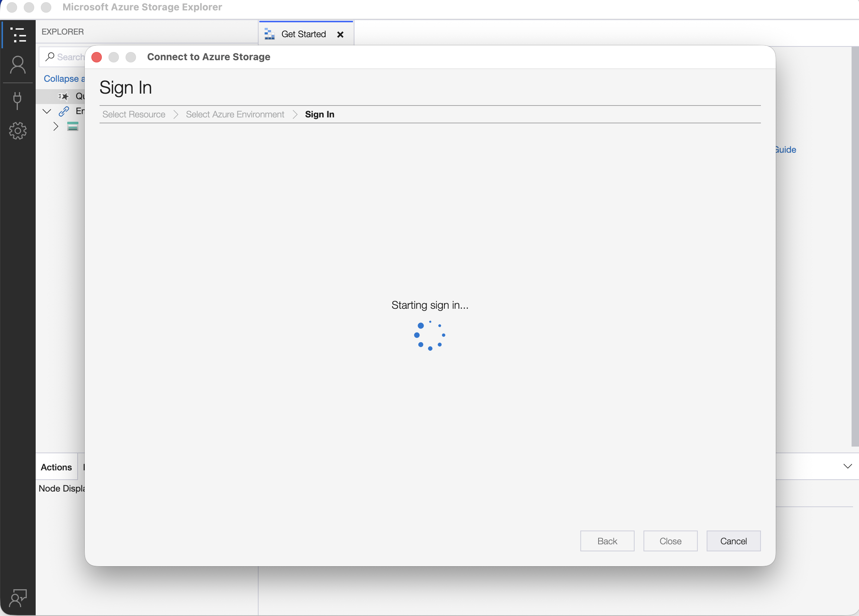Screen dimensions: 859x616
Task: Select the Emulator attached link icon
Action: pos(64,111)
